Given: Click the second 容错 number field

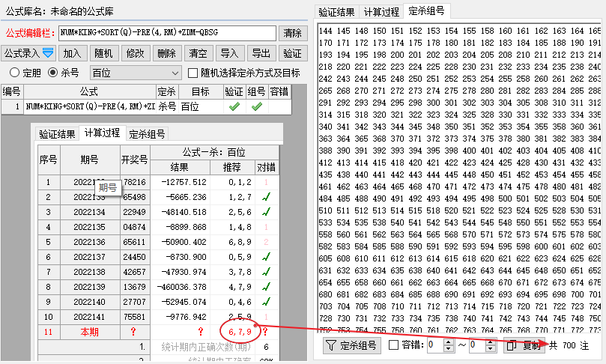Looking at the screenshot, I should (477, 345).
